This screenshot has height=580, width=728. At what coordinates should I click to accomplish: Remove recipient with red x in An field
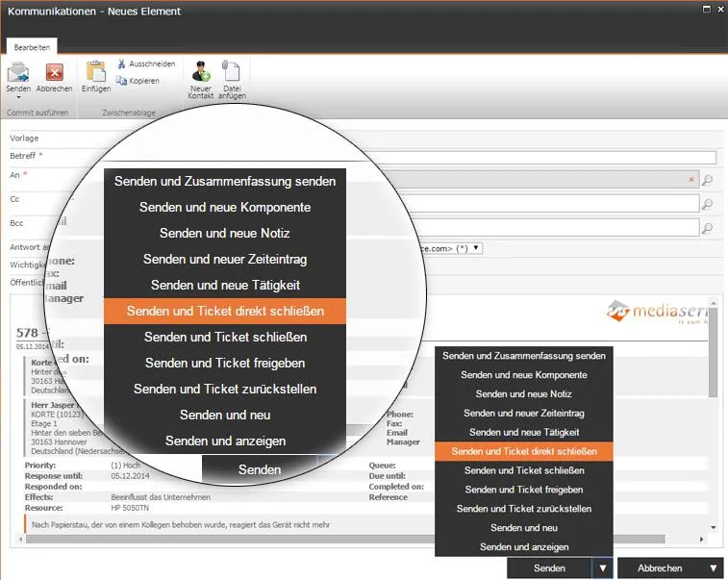(691, 179)
